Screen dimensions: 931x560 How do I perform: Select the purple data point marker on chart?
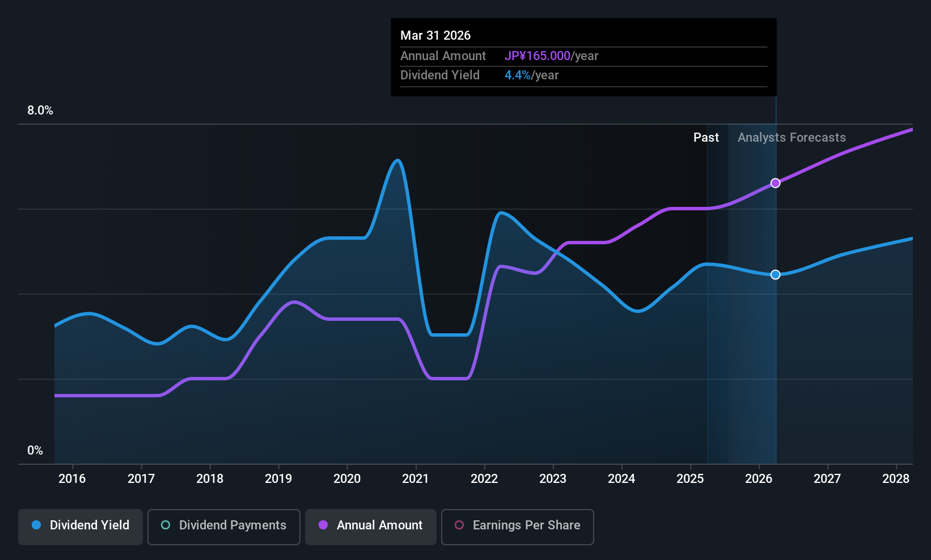pos(775,183)
